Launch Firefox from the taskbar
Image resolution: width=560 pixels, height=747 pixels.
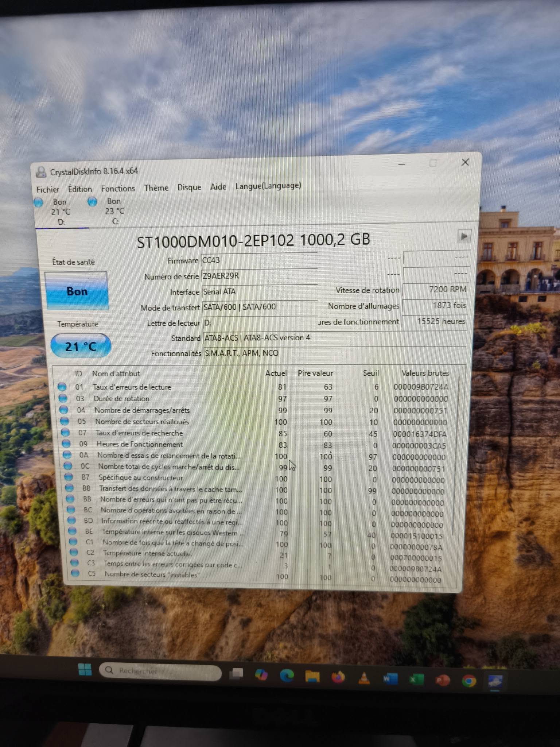pos(338,677)
